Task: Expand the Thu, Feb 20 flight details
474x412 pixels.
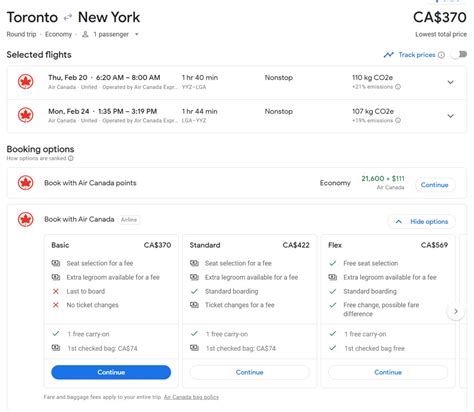Action: point(450,82)
